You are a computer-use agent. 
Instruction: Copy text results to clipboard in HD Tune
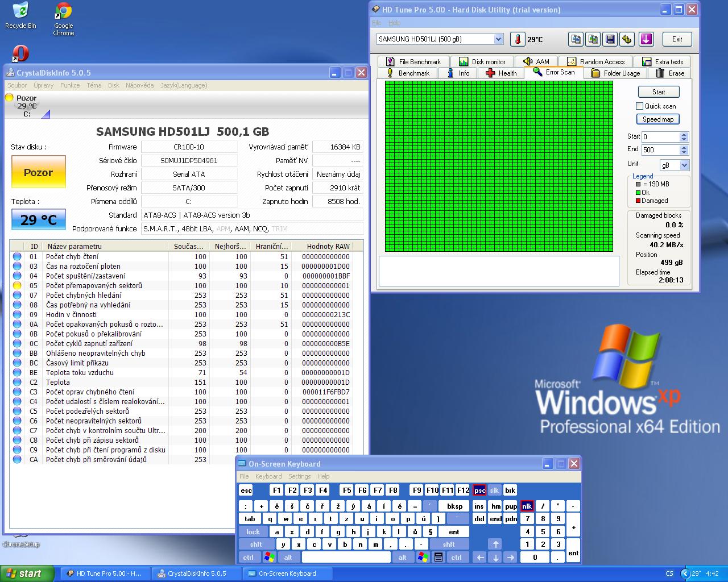576,39
